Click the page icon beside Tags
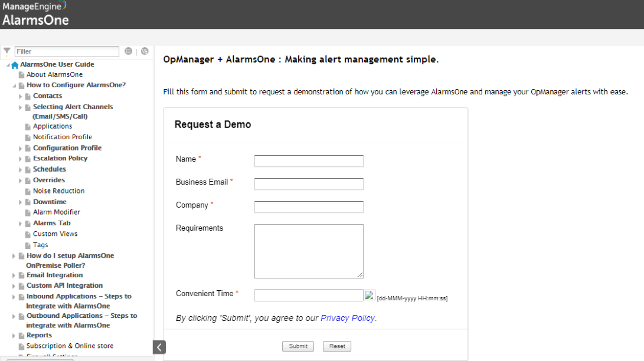The height and width of the screenshot is (361, 644). pos(28,245)
